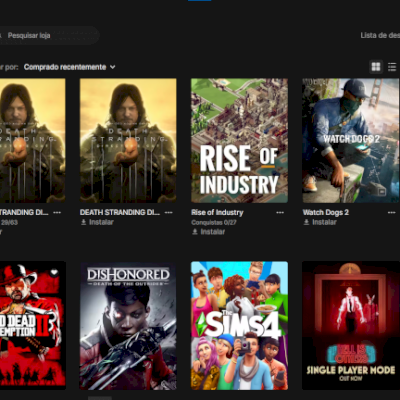Viewport: 400px width, 400px height.
Task: Open Hell is Others cover art
Action: tap(351, 325)
